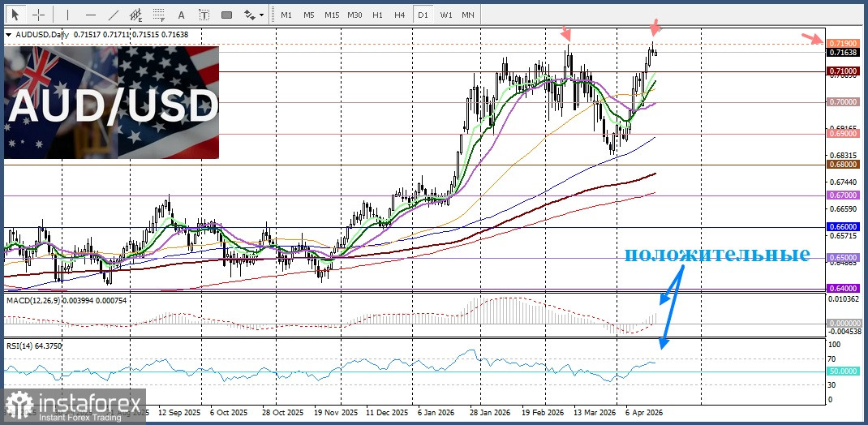Select the text label tool

click(x=203, y=15)
